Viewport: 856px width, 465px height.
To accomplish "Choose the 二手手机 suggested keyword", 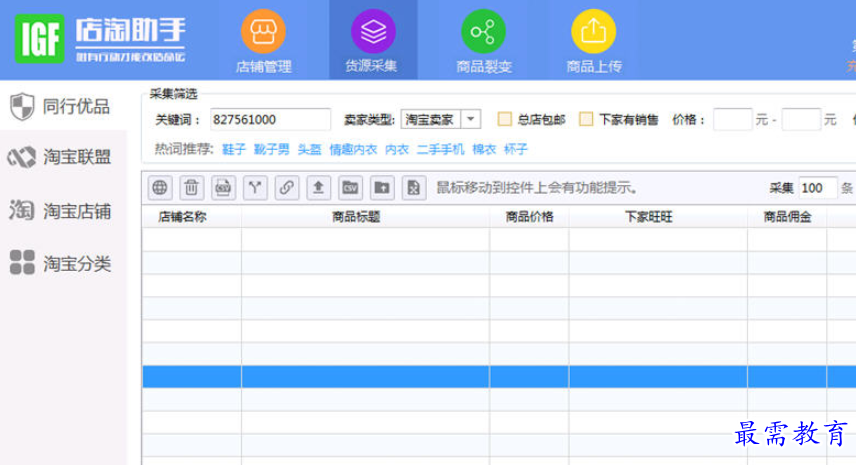I will click(x=440, y=149).
